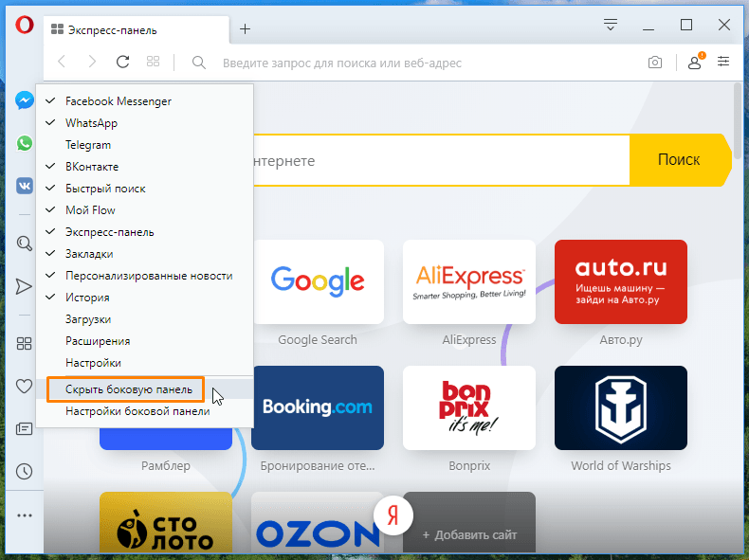Open the account profile icon
The image size is (749, 560).
click(695, 62)
